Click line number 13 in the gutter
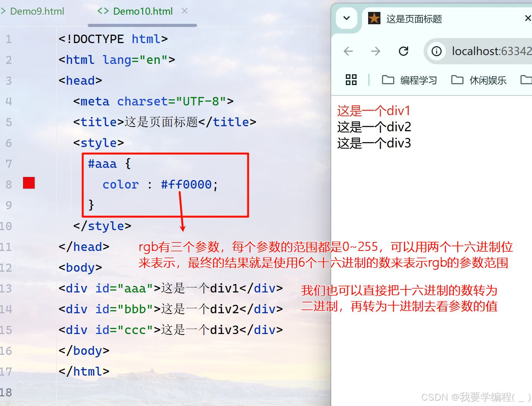Viewport: 532px width, 406px height. [x=6, y=289]
